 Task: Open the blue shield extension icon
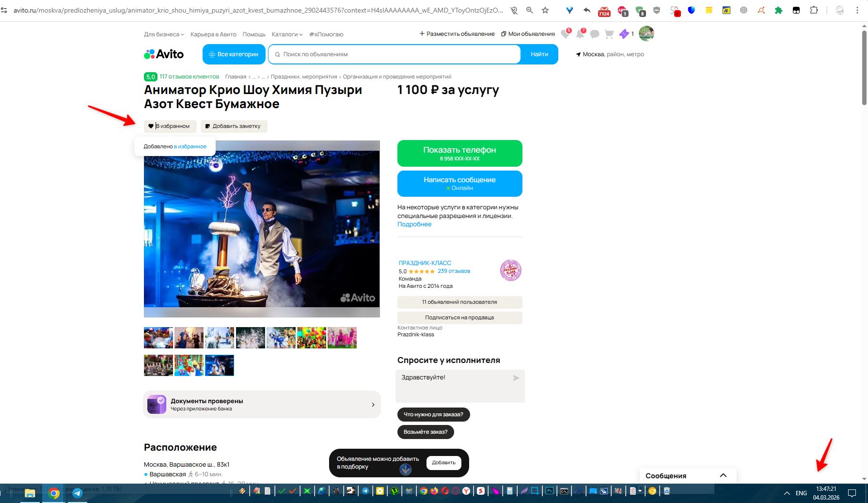[692, 10]
